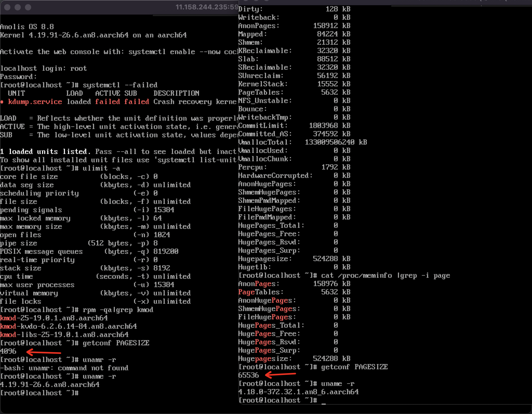
Task: Click the red bullet before kdump.service
Action: click(2, 102)
